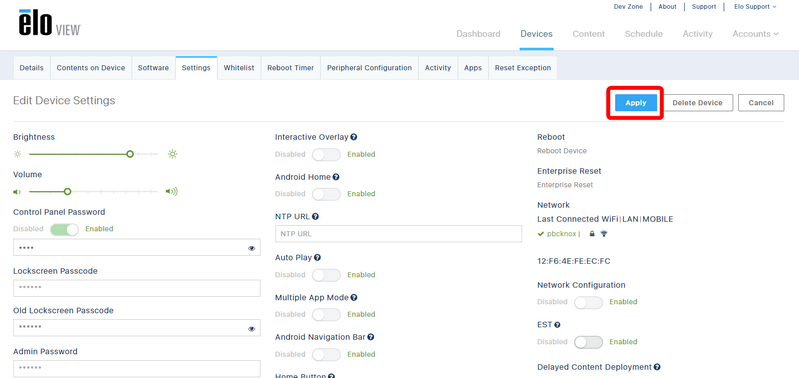Reveal the Old Lockscreen Passcode via eye icon
Image resolution: width=799 pixels, height=378 pixels.
[x=251, y=329]
